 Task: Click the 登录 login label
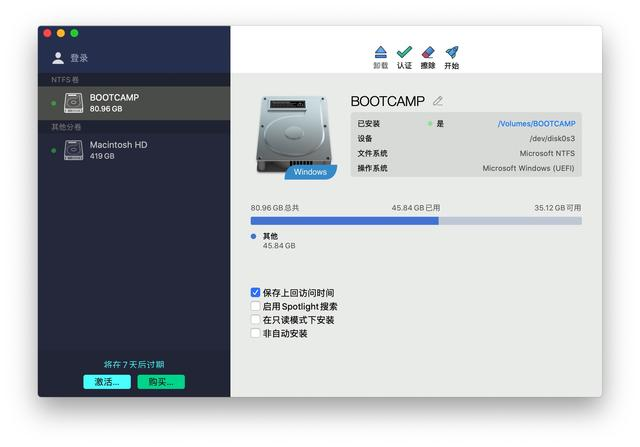pyautogui.click(x=79, y=58)
